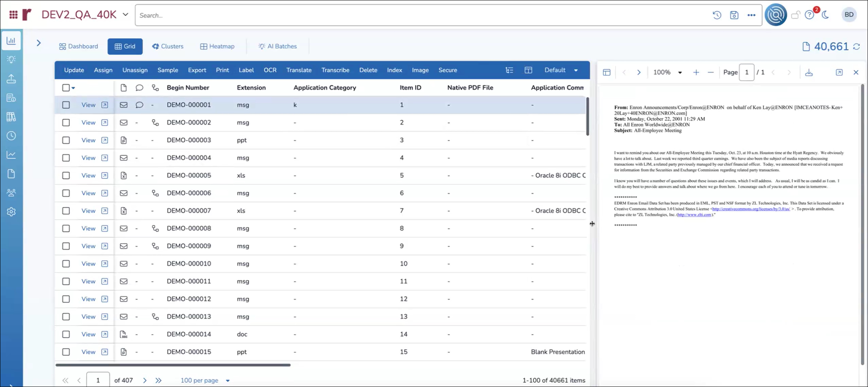Expand the 100 per page dropdown
Image resolution: width=868 pixels, height=387 pixels.
[205, 380]
